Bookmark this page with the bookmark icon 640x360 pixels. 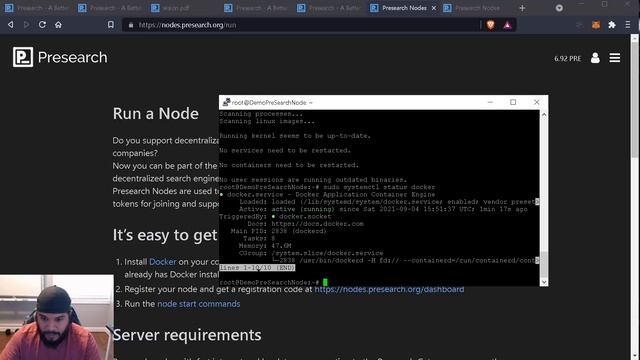coord(111,25)
